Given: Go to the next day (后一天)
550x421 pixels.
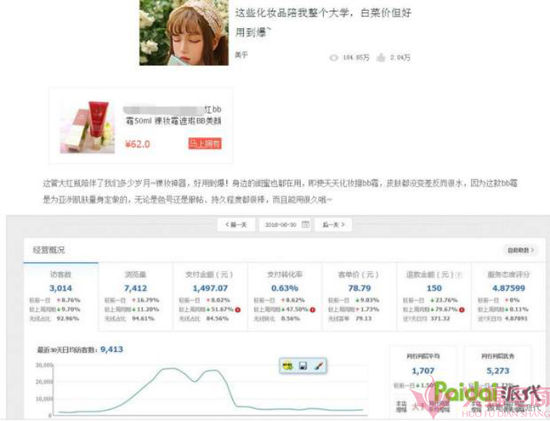Looking at the screenshot, I should [334, 225].
